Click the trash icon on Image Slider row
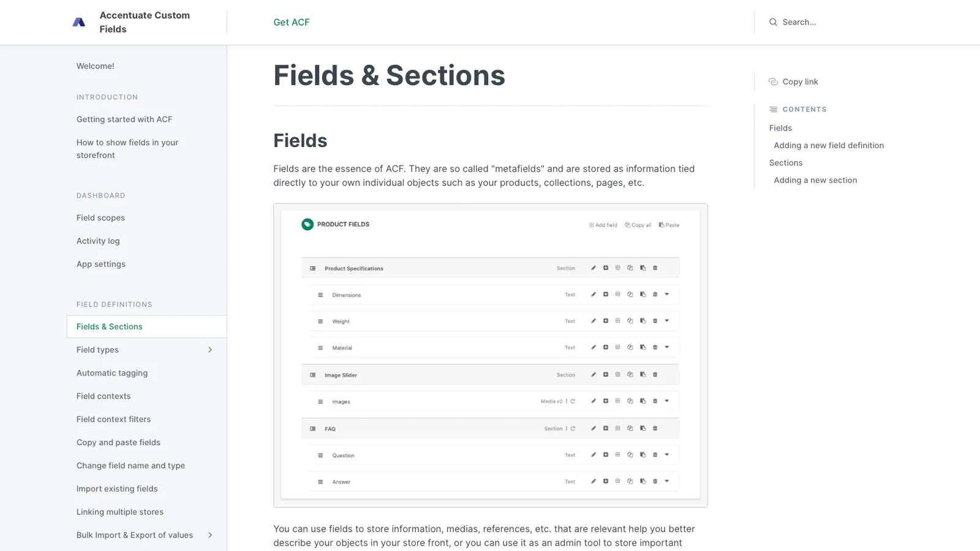 (x=655, y=375)
